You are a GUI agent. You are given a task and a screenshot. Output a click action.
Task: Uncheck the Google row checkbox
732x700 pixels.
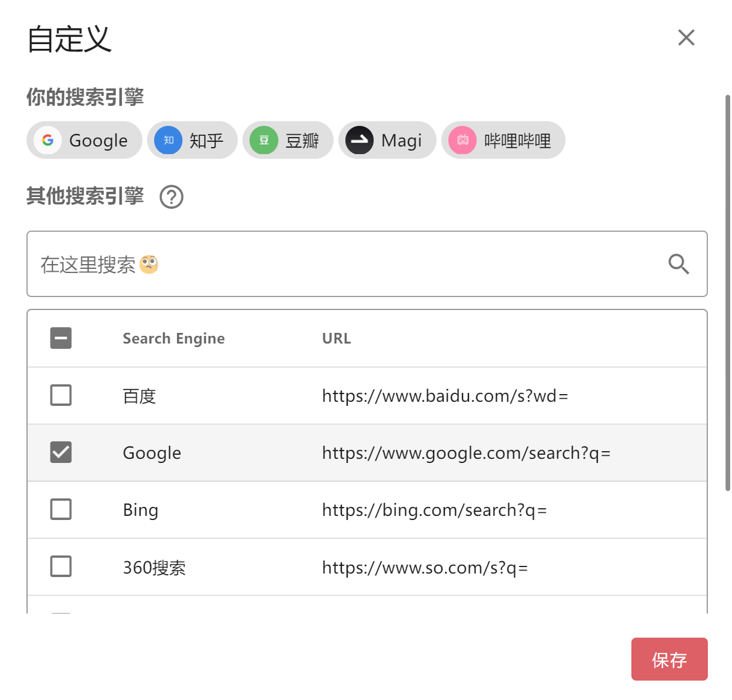pyautogui.click(x=61, y=452)
